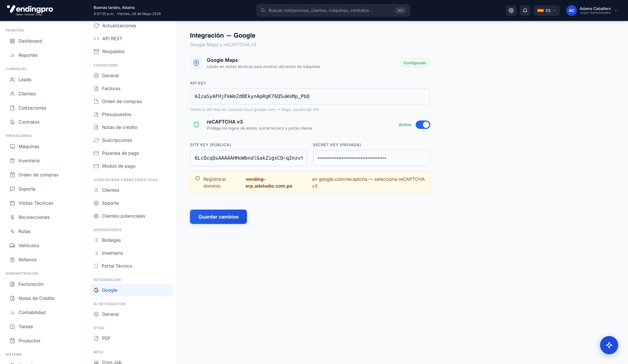
Task: Click the Reportes bar chart icon
Action: pyautogui.click(x=12, y=55)
